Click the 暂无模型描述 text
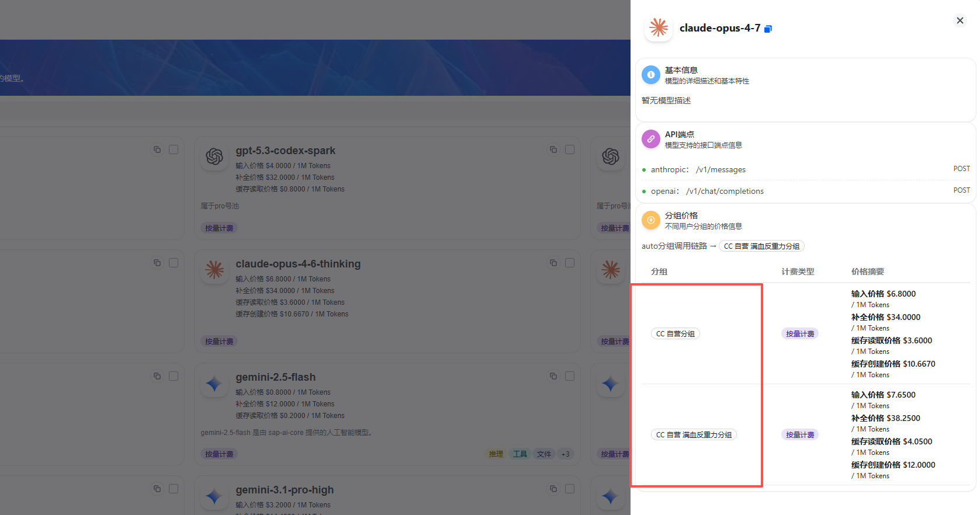Viewport: 980px width, 515px height. click(x=666, y=100)
